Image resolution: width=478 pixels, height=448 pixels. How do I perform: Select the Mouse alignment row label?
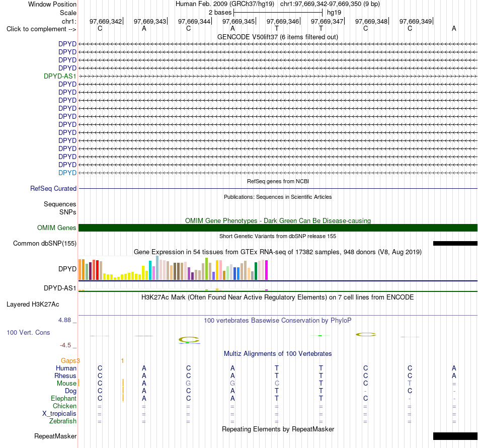point(66,384)
